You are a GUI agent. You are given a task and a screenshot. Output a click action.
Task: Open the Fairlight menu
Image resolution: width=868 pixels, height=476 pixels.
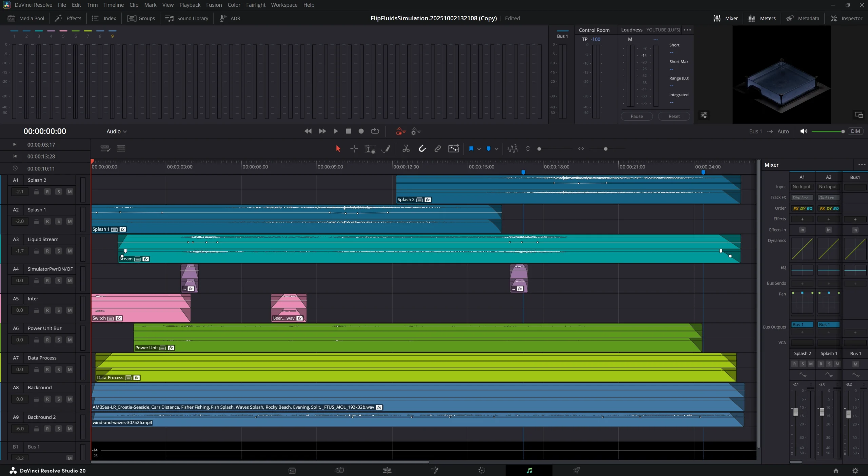click(x=256, y=5)
